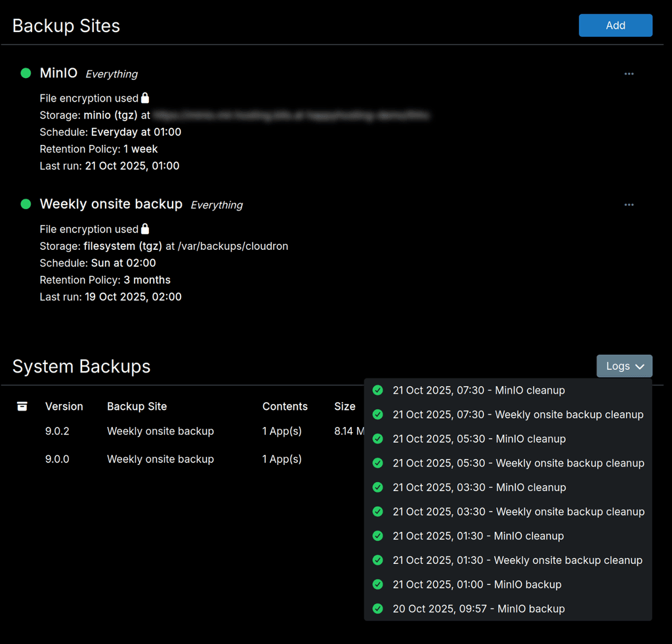Screen dimensions: 672x644
Task: Click the Version column header
Action: click(64, 407)
